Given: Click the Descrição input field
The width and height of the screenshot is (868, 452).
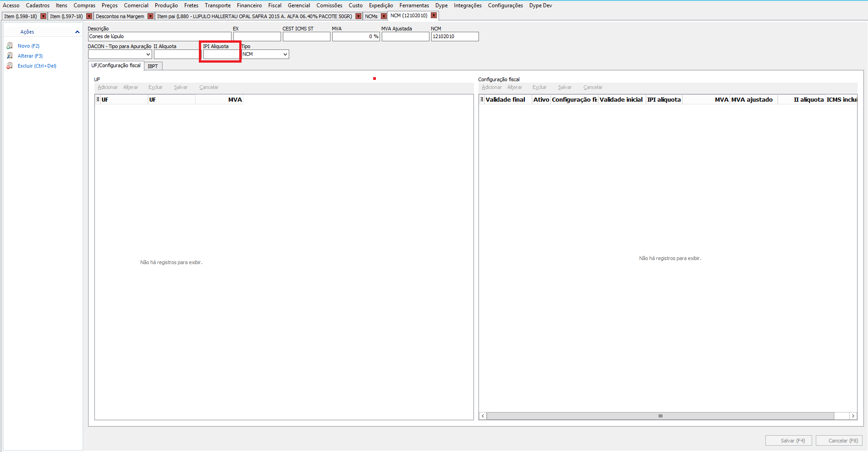Looking at the screenshot, I should [x=160, y=36].
